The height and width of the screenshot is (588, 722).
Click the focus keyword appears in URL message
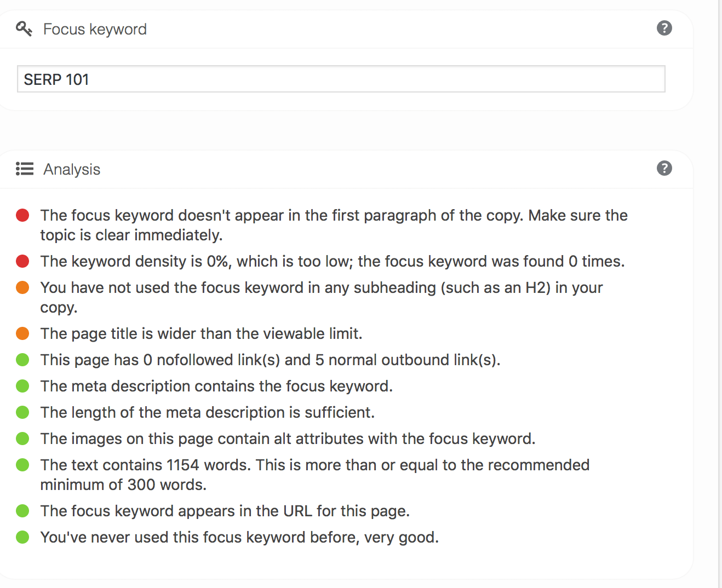pos(225,511)
